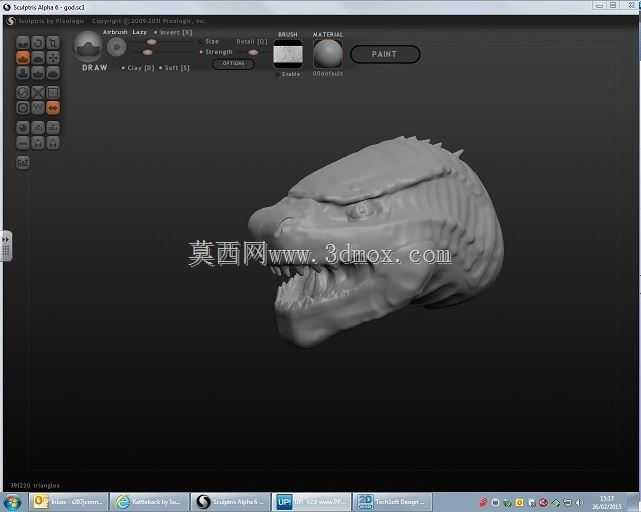Toggle the orange Symmetry icon
The height and width of the screenshot is (512, 641).
pyautogui.click(x=53, y=108)
